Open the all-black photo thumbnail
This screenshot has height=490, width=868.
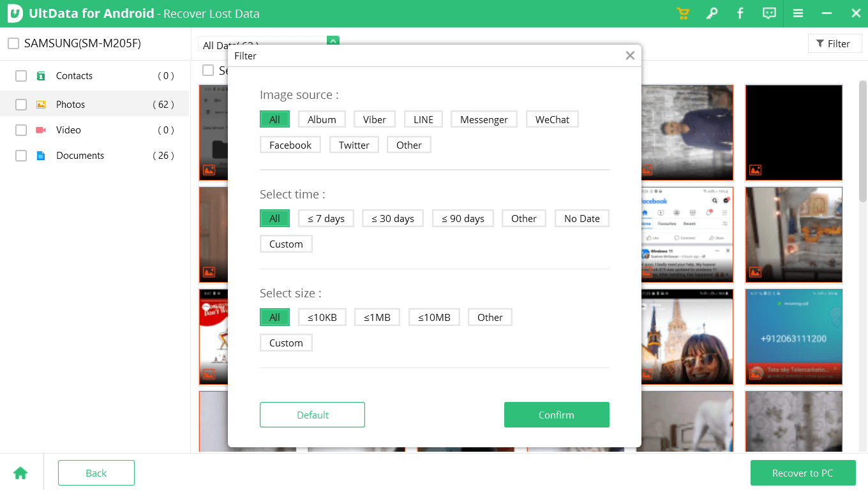pyautogui.click(x=794, y=133)
